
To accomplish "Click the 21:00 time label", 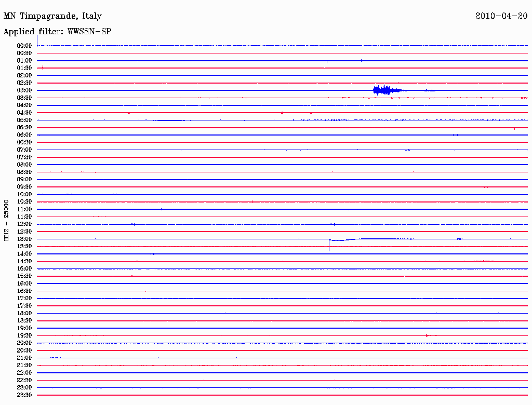I will point(24,358).
